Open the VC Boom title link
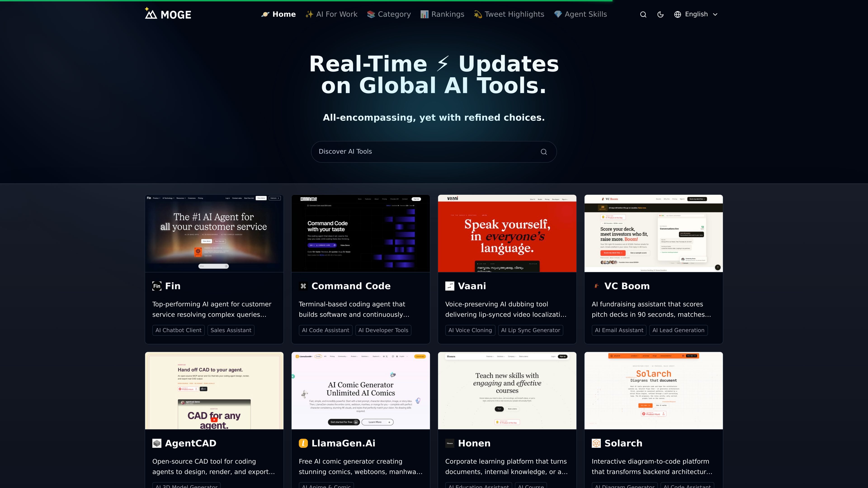 coord(627,286)
